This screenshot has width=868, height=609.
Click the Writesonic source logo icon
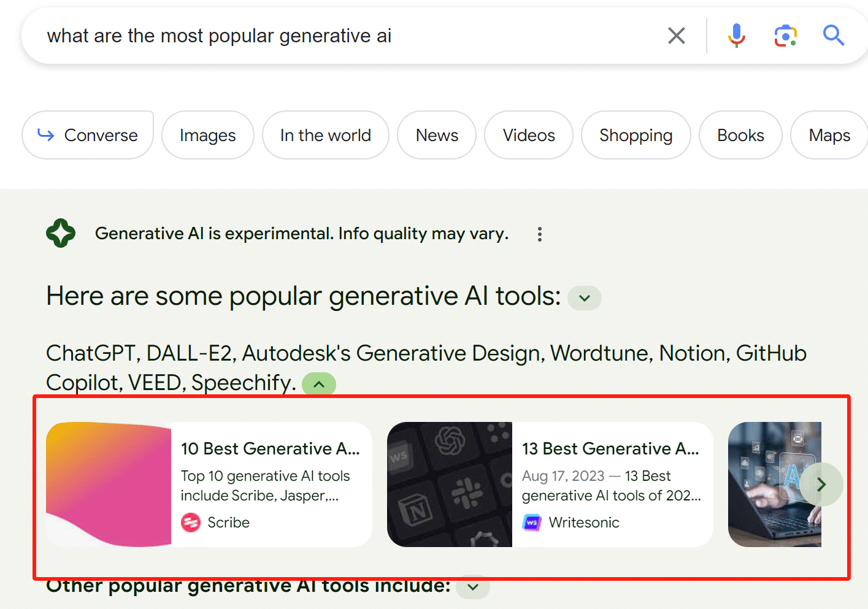pos(532,523)
